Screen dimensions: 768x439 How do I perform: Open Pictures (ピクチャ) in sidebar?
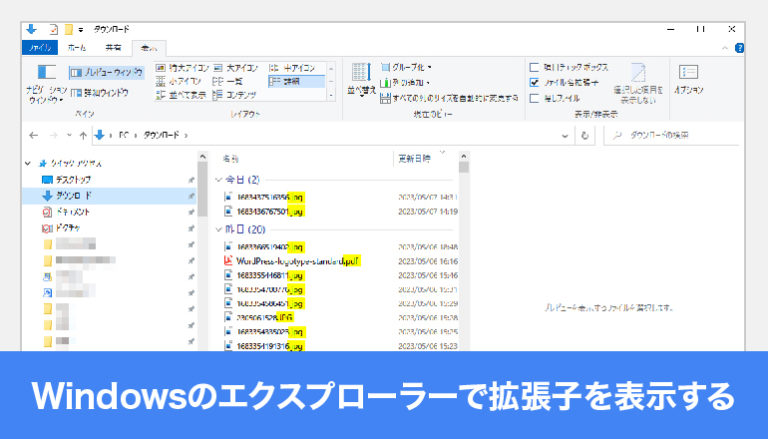point(61,228)
